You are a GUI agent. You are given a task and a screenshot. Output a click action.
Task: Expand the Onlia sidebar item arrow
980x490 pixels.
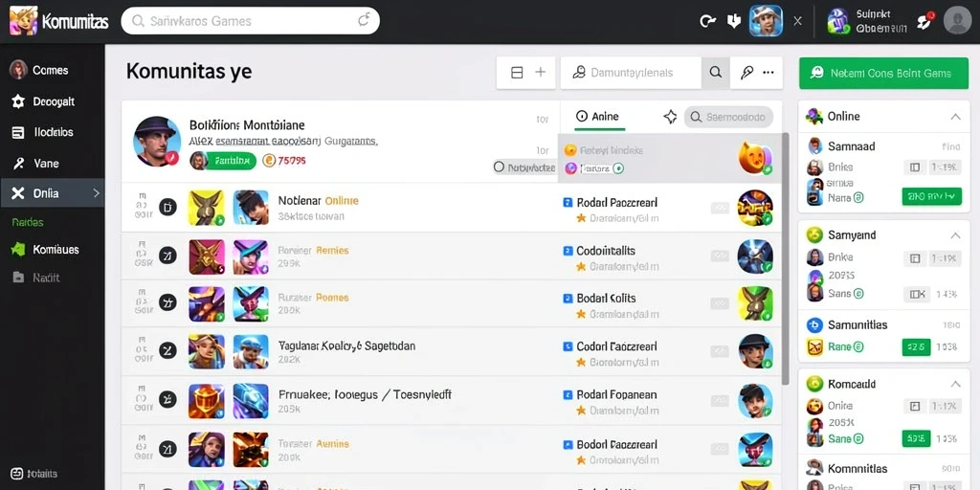[97, 193]
